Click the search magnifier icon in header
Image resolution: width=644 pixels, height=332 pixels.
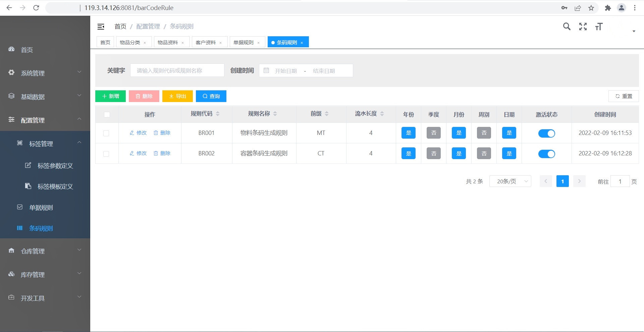pyautogui.click(x=567, y=27)
